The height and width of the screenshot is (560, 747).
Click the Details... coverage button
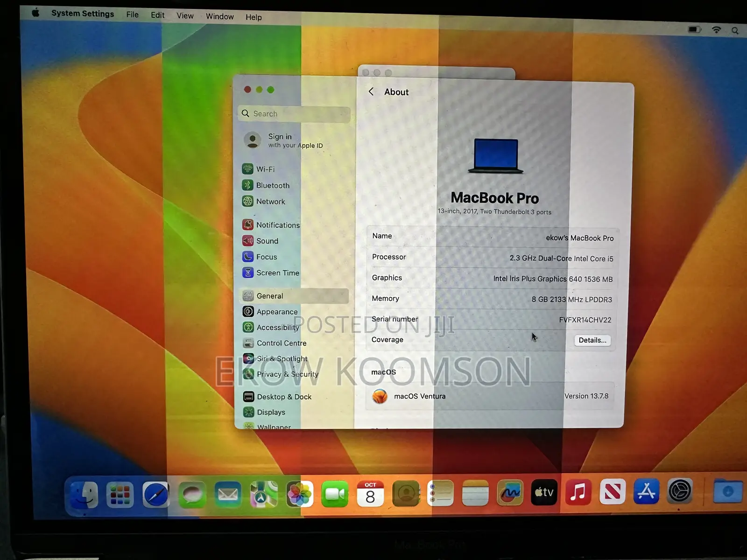[592, 340]
